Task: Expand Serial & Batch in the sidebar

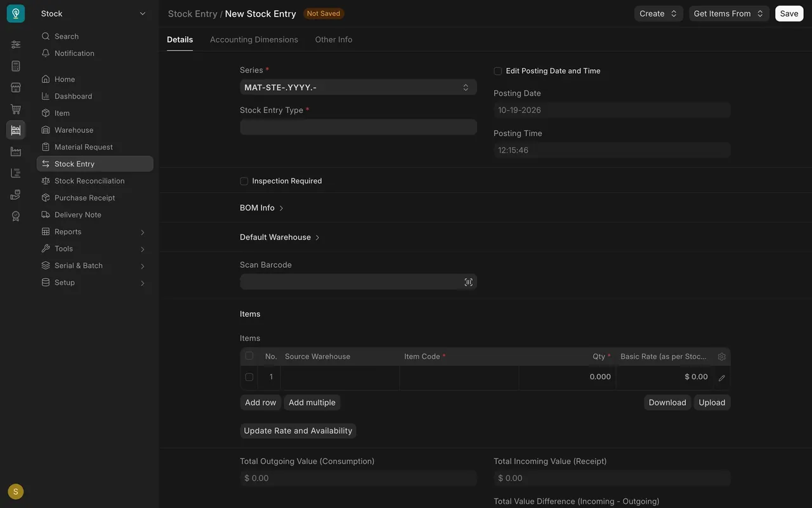Action: pyautogui.click(x=95, y=265)
